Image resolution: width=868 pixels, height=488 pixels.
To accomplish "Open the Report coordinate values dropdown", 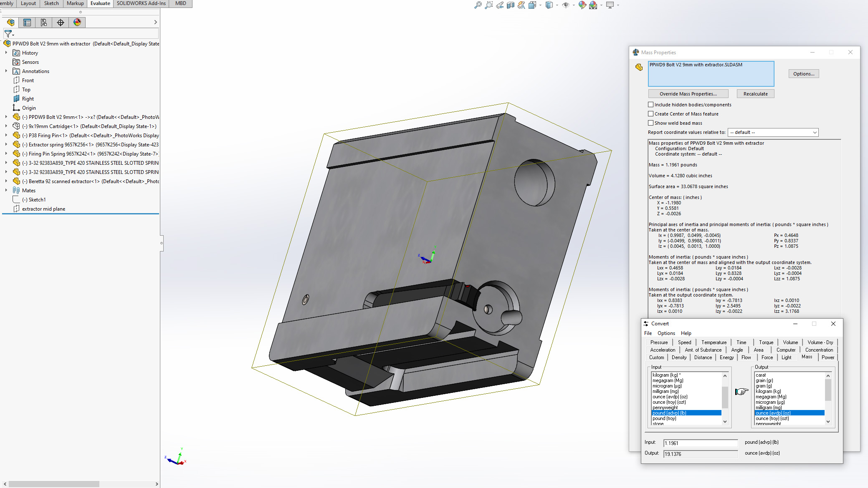I will (773, 132).
